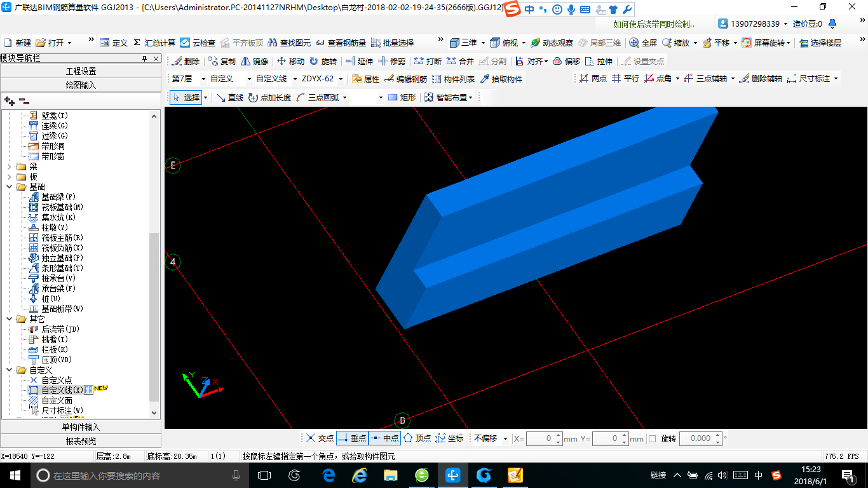
Task: Run 云检查 cloud check
Action: coord(198,43)
